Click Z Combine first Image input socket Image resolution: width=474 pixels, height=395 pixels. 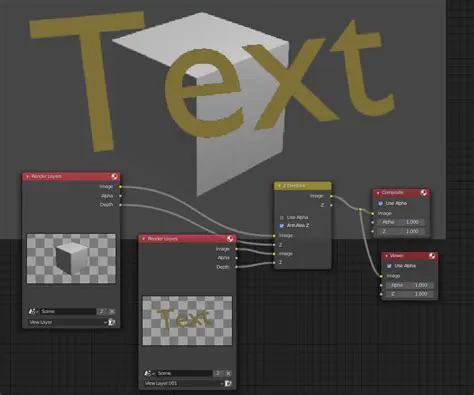click(274, 236)
